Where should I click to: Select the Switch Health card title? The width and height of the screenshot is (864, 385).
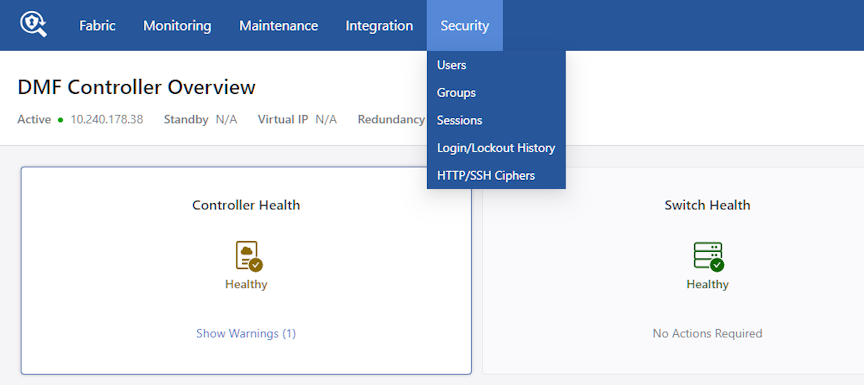coord(707,205)
